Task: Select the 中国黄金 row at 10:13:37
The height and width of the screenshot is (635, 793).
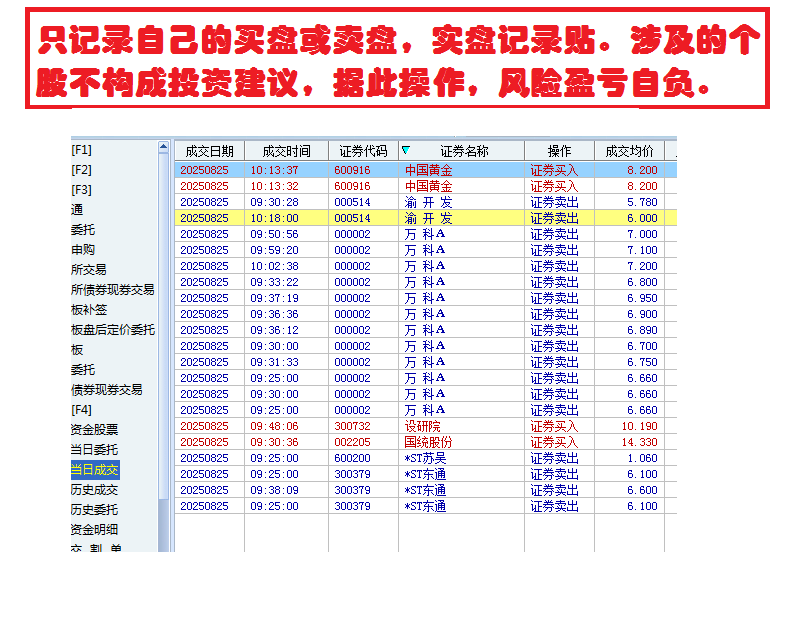Action: 425,170
